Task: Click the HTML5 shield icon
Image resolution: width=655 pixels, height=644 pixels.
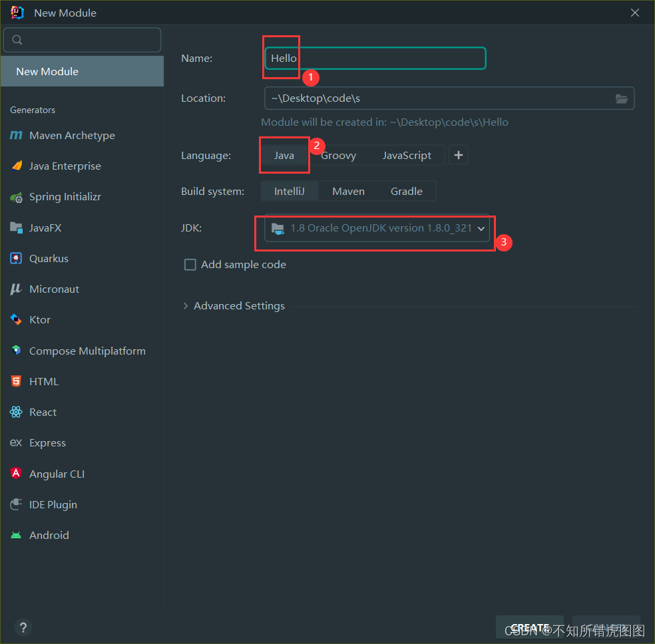Action: (16, 381)
